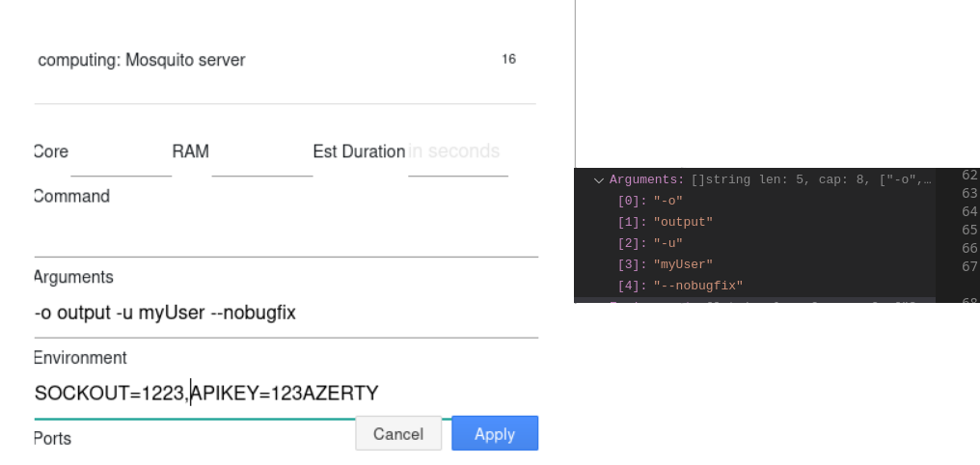Select array item [3] "myUser"
Screen dimensions: 980x465
click(665, 264)
